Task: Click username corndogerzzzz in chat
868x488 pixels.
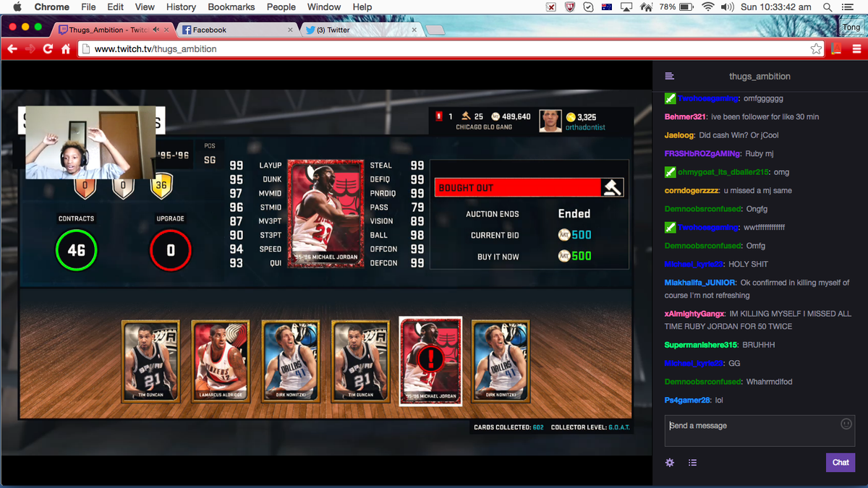Action: 692,191
